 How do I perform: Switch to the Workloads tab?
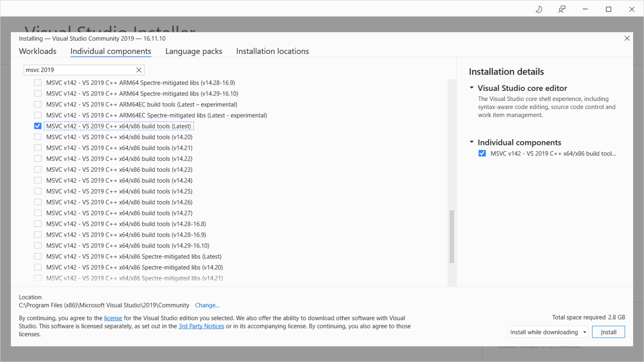click(x=38, y=51)
